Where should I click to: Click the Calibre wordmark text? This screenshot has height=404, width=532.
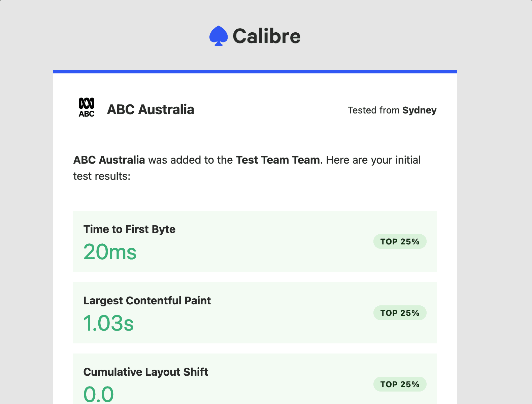click(266, 36)
